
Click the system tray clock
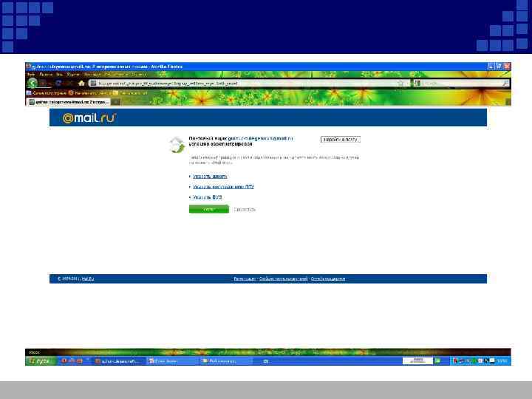502,361
